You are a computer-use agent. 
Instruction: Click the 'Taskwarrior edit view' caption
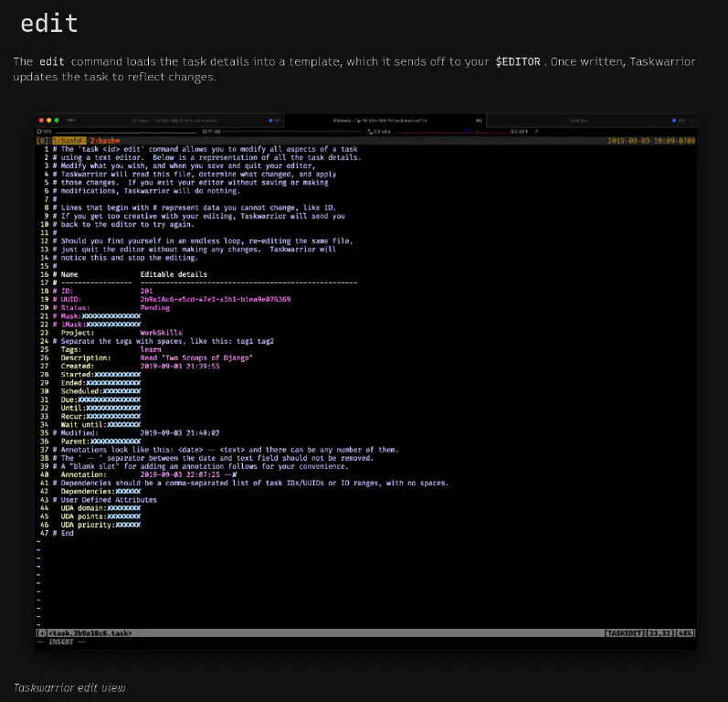(69, 687)
